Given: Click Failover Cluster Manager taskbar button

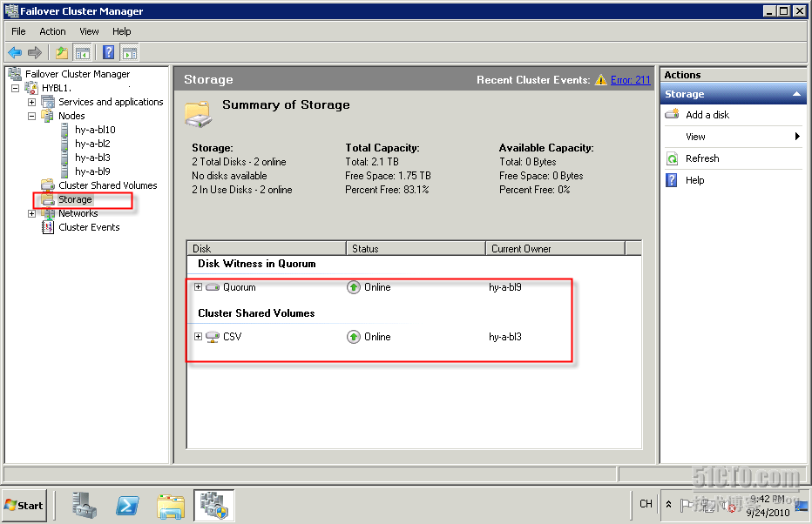Looking at the screenshot, I should coord(214,506).
